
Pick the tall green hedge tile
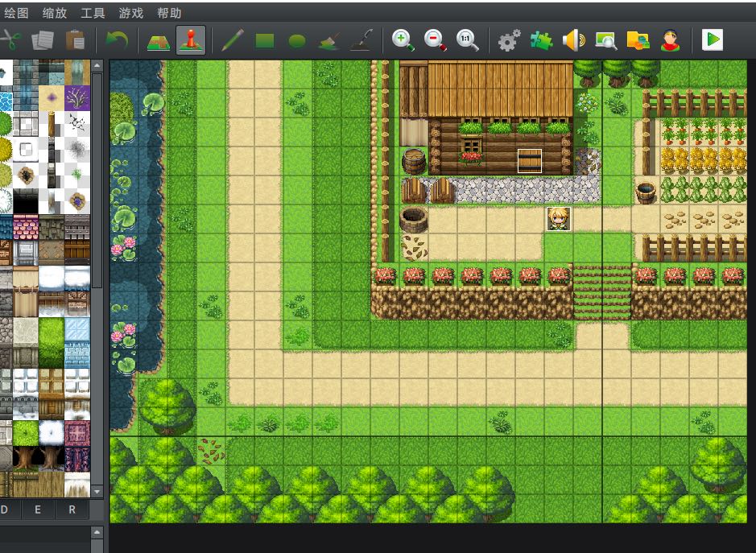point(51,343)
